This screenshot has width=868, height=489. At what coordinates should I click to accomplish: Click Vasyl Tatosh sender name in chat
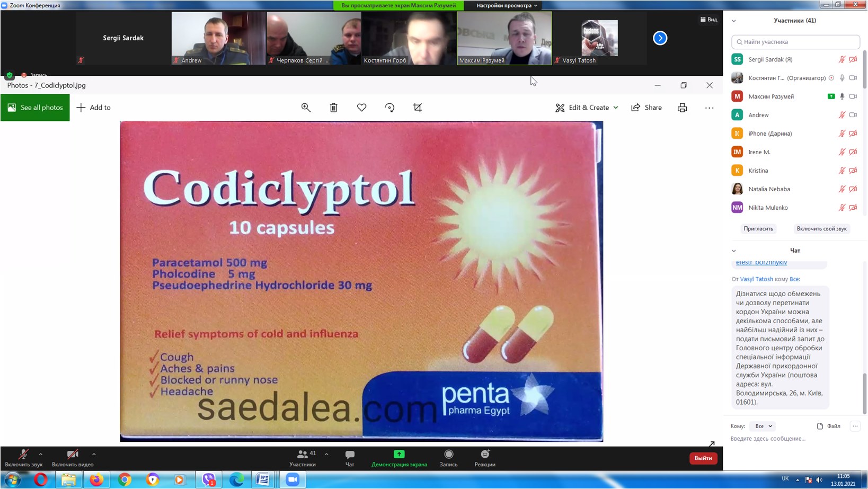(x=756, y=279)
